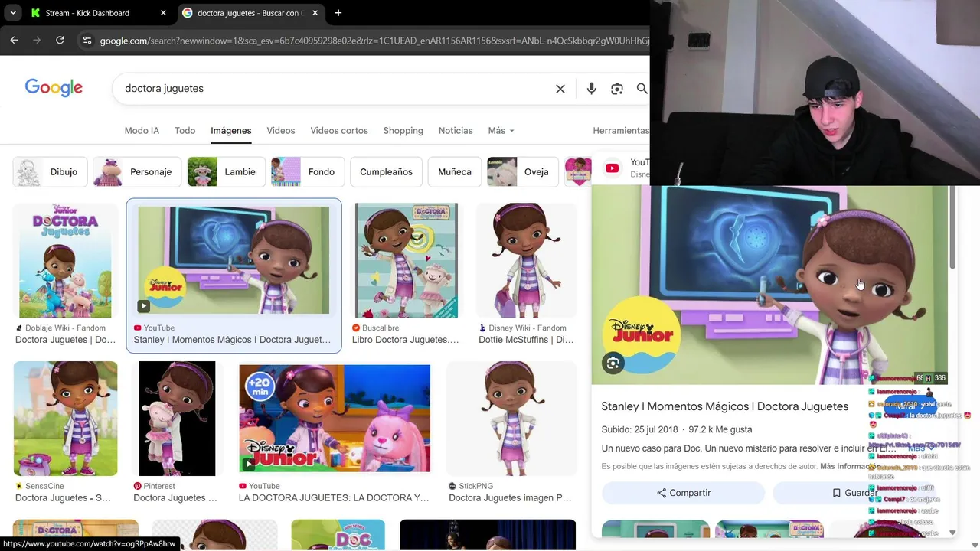The image size is (980, 551).
Task: Open Google Lens camera search icon
Action: click(x=617, y=89)
